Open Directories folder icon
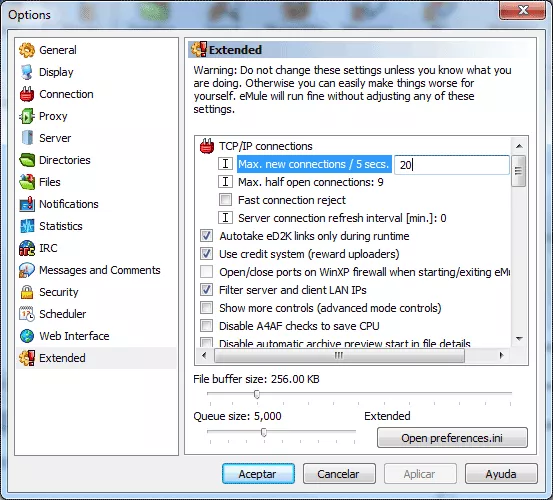The height and width of the screenshot is (500, 553). pyautogui.click(x=27, y=160)
